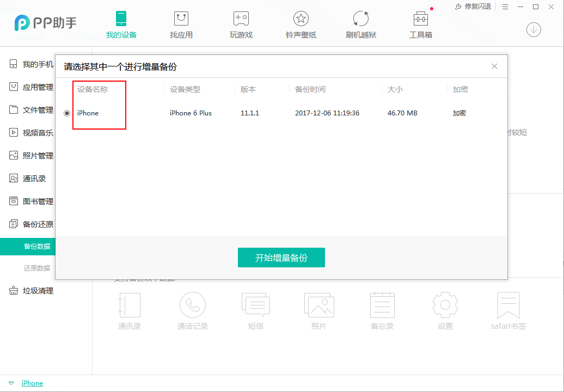
Task: Open the 通话记录 backup icon
Action: (193, 310)
